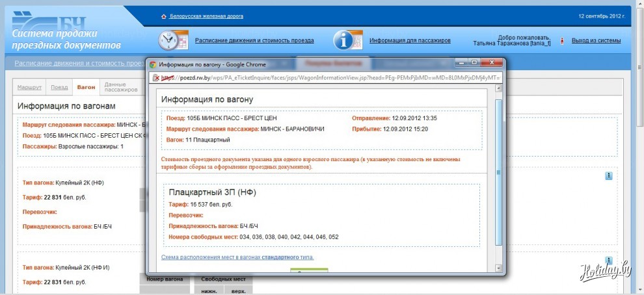The width and height of the screenshot is (644, 295).
Task: Click the popup vertical scrollbar down arrow
Action: [x=499, y=268]
